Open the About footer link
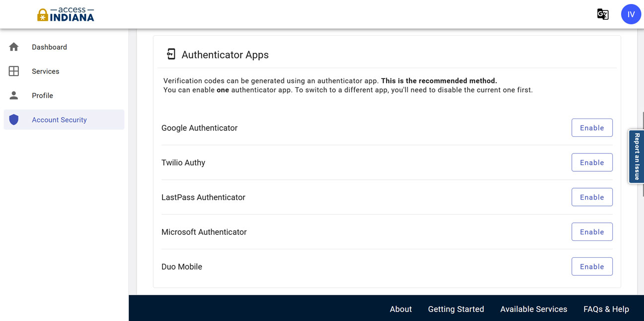The width and height of the screenshot is (644, 321). 401,309
